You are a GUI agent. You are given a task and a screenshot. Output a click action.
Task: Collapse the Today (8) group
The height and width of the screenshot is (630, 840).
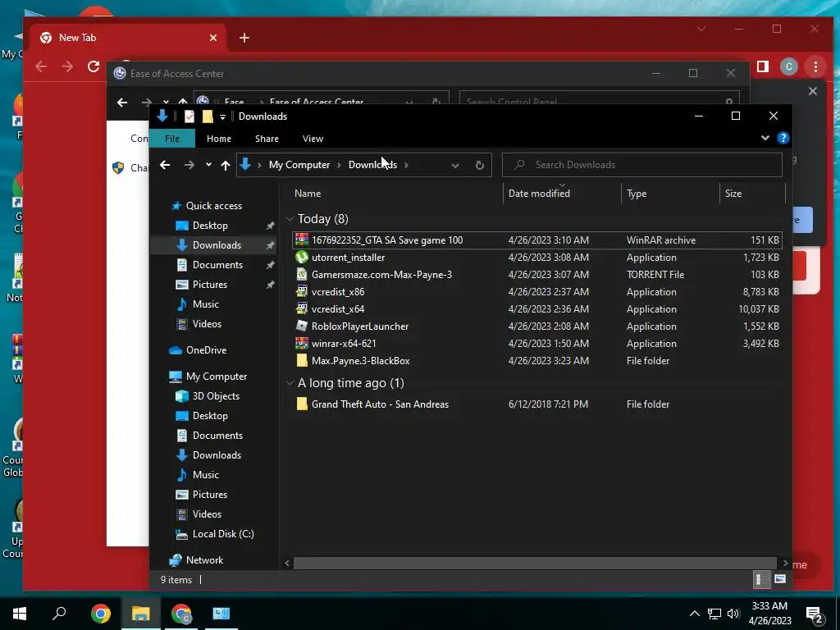tap(290, 218)
